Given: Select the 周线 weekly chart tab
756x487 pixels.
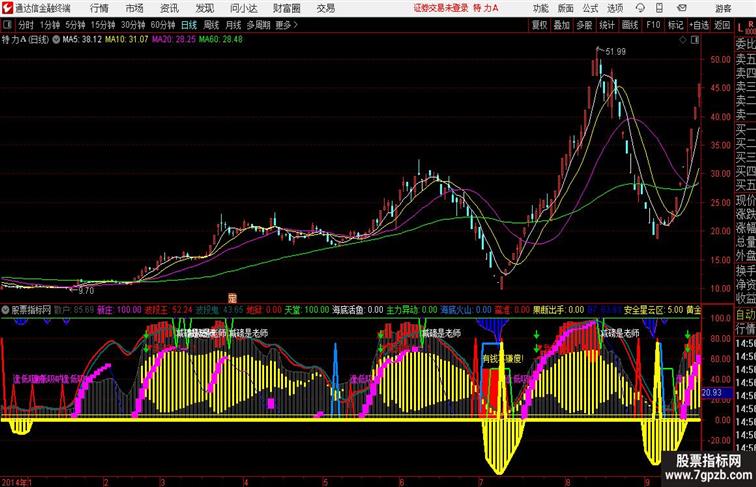Looking at the screenshot, I should (211, 25).
